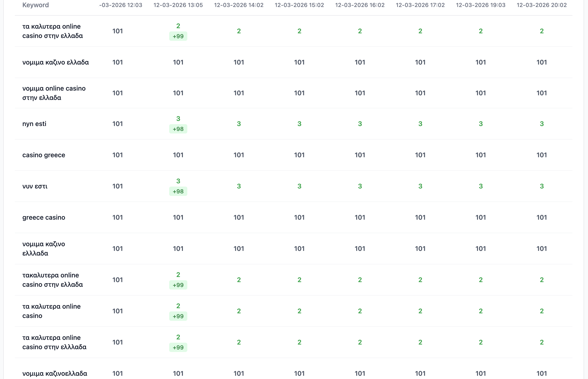The height and width of the screenshot is (379, 588).
Task: Click rank 101 at 15:02 for 'νομιμα καζινο ελλλαδα'
Action: pyautogui.click(x=299, y=249)
